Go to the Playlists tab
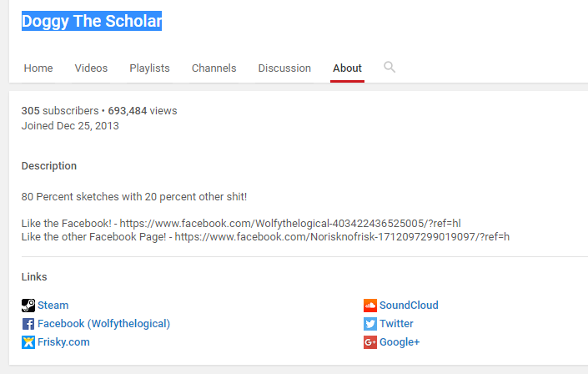 tap(149, 68)
